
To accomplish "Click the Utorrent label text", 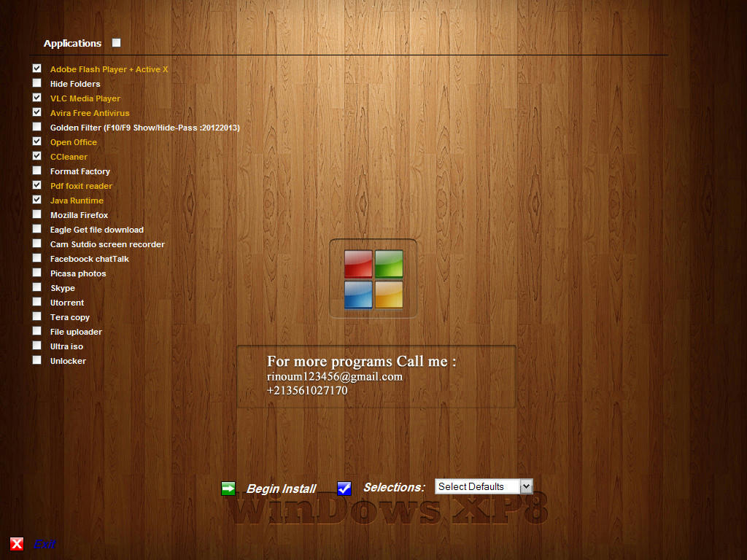I will (67, 303).
